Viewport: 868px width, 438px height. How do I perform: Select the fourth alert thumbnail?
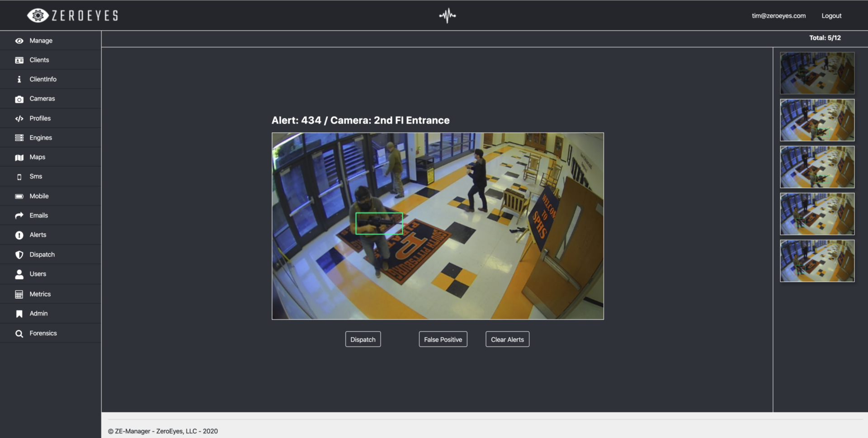click(x=817, y=214)
